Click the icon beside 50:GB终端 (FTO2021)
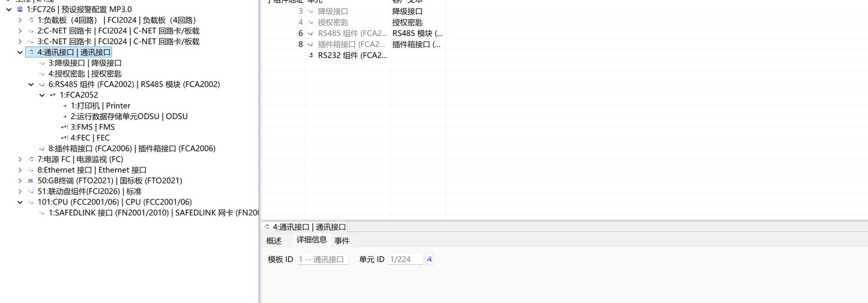This screenshot has height=303, width=868. coord(31,181)
